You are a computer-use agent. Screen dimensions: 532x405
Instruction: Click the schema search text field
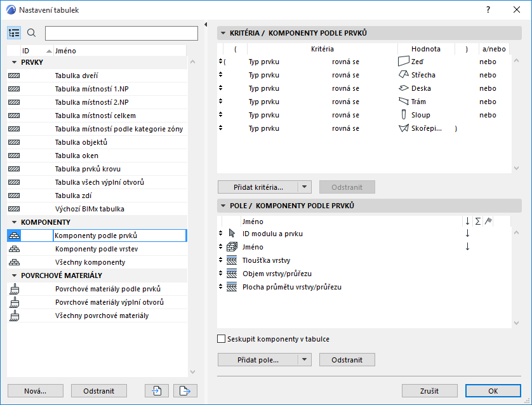pyautogui.click(x=121, y=33)
